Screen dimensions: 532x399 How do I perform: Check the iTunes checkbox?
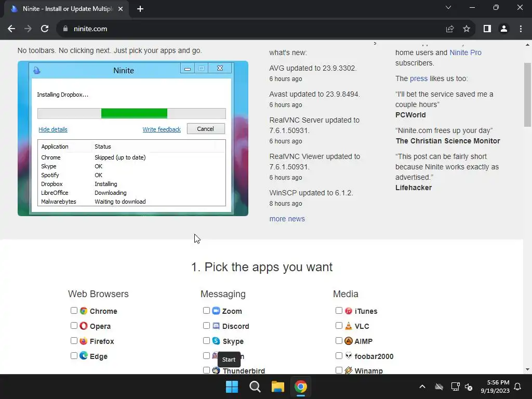click(x=339, y=311)
